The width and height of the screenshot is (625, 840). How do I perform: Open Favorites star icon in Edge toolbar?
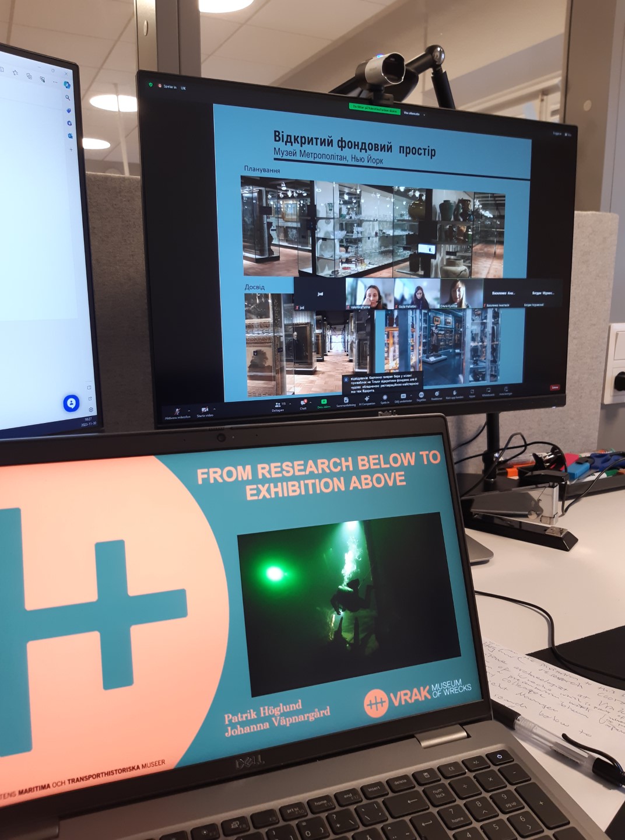(x=16, y=72)
